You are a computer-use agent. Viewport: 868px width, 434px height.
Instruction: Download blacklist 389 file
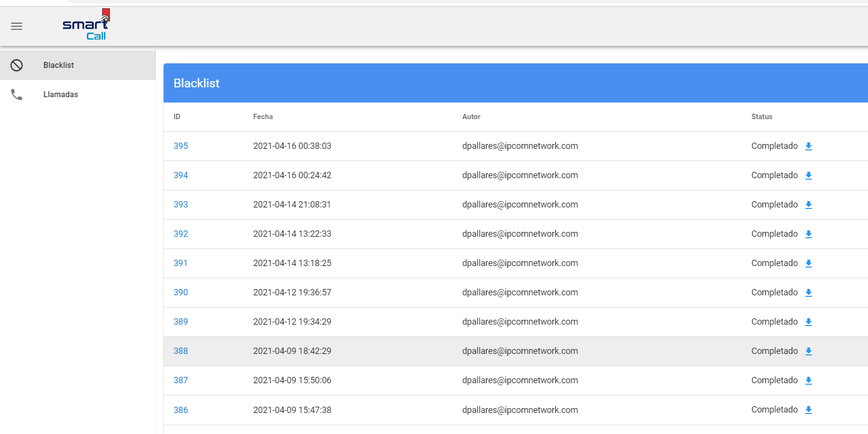tap(808, 322)
